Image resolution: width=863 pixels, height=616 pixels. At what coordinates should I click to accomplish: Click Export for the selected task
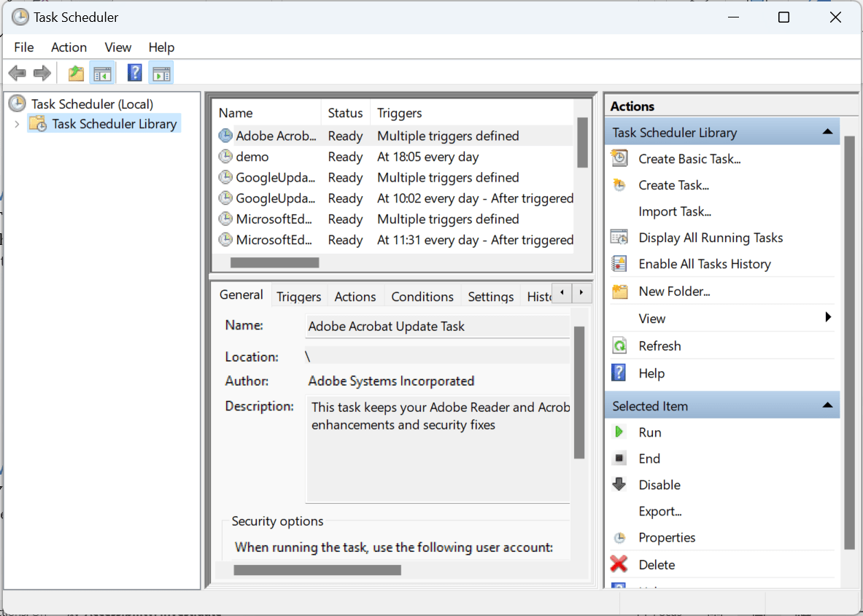[660, 511]
